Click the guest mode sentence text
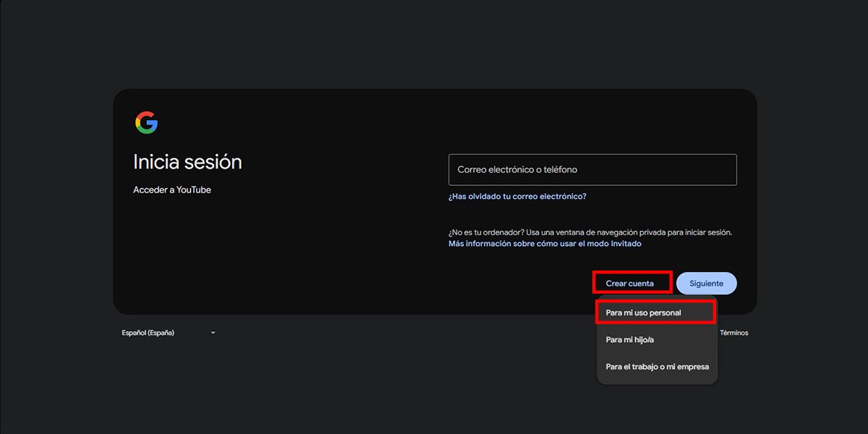 tap(590, 232)
